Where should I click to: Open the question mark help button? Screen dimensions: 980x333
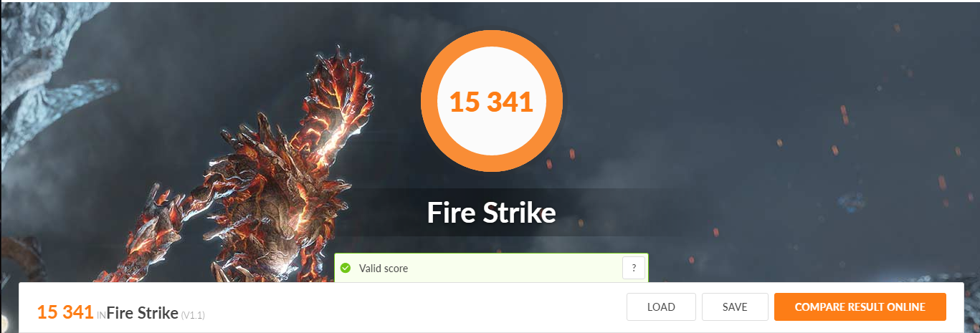click(634, 269)
